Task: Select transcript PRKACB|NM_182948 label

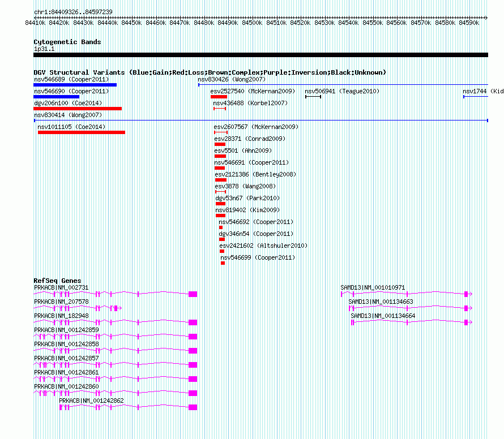Action: pos(61,316)
